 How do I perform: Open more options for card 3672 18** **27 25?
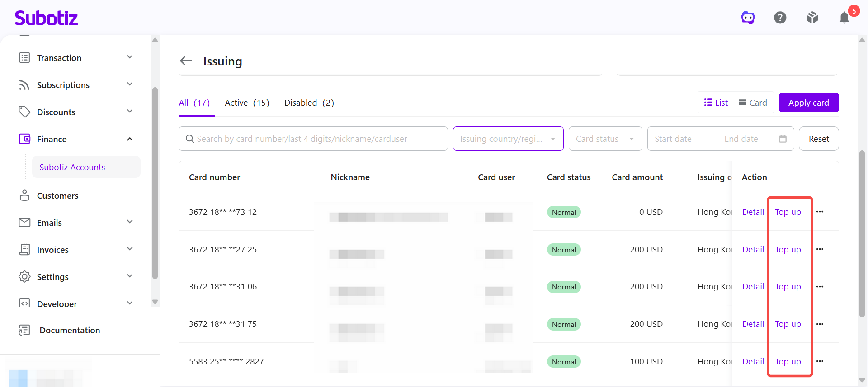[820, 249]
